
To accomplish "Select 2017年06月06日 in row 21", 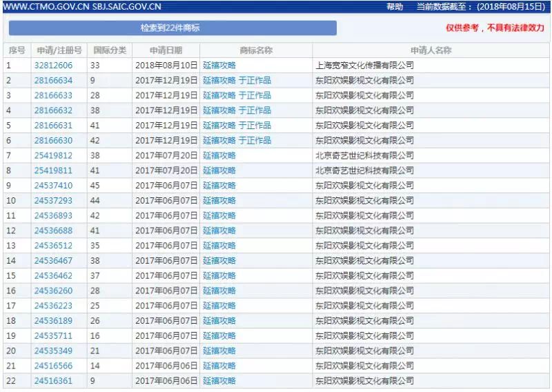I will tap(166, 366).
